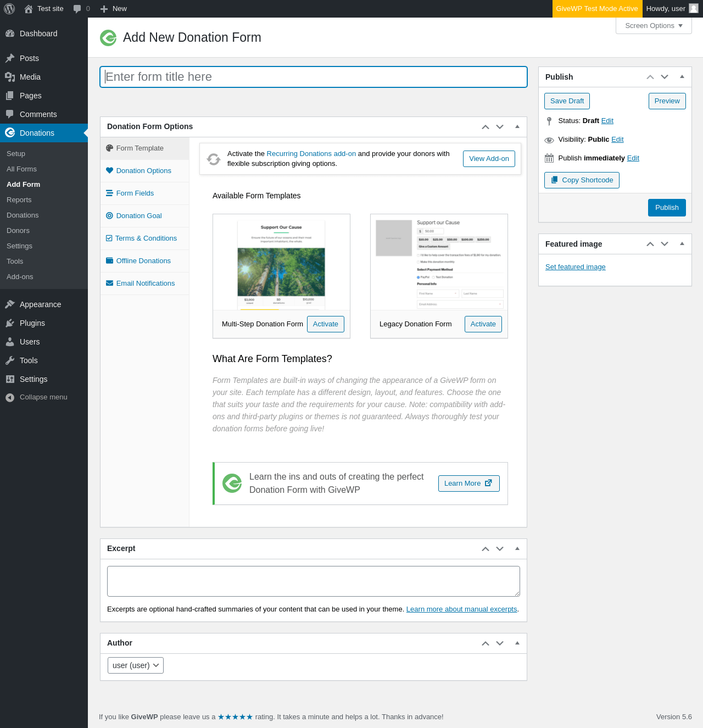This screenshot has height=728, width=703.
Task: Click the Multi-Step Donation Form preview thumbnail
Action: [281, 263]
